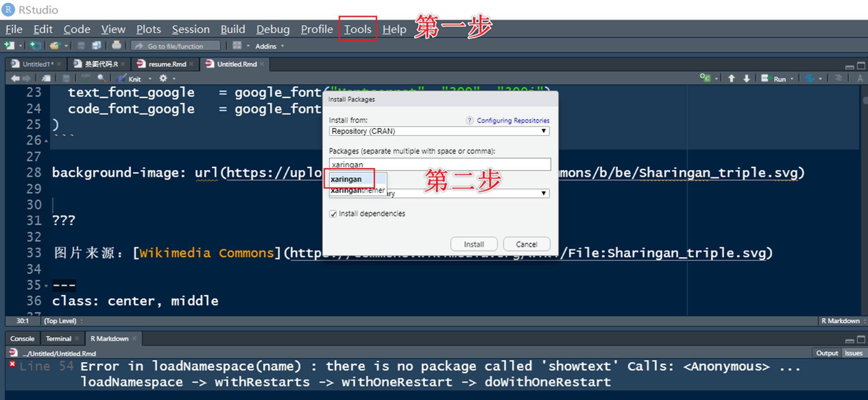Open the Install to Library dropdown

point(439,193)
